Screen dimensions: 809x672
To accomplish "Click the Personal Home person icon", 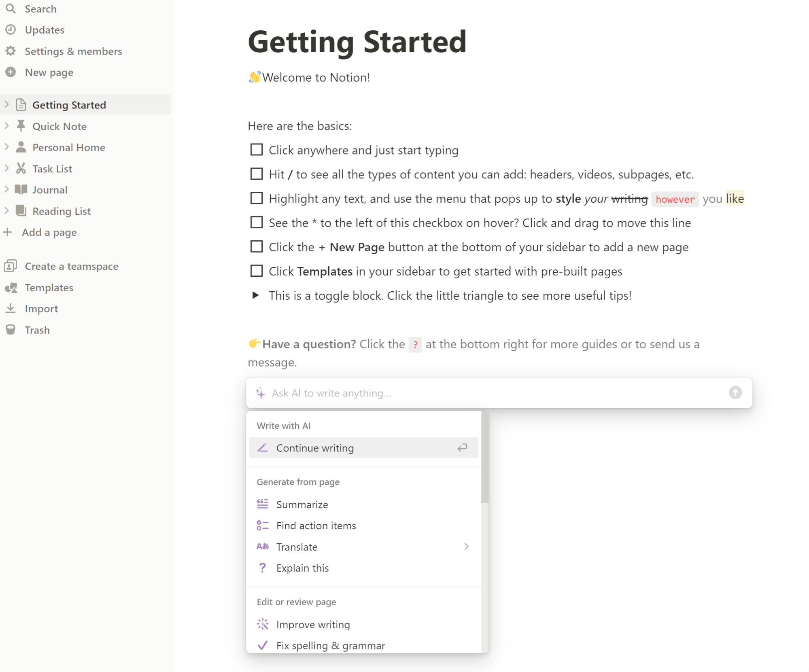I will click(x=21, y=147).
